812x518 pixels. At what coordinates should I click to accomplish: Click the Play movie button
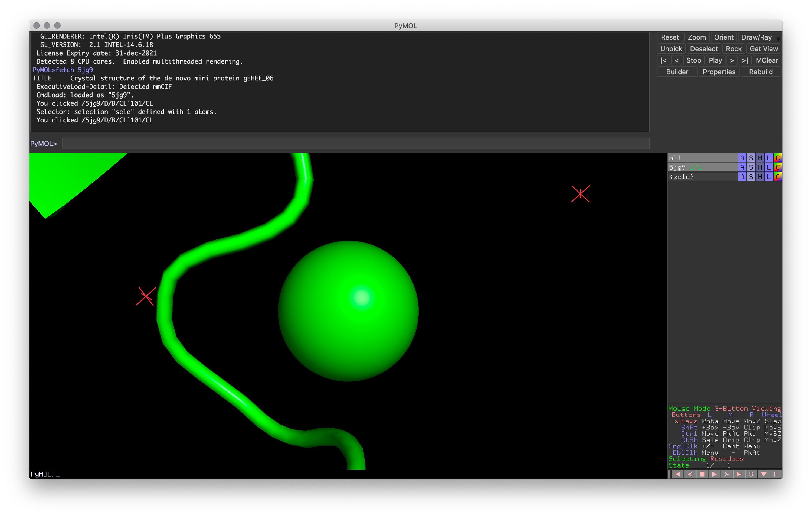715,60
